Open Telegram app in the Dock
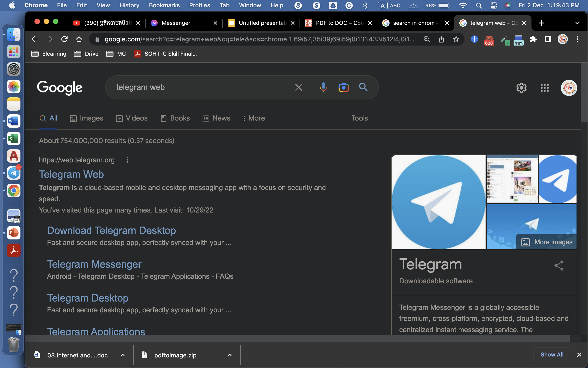Viewport: 588px width, 368px height. (x=14, y=173)
